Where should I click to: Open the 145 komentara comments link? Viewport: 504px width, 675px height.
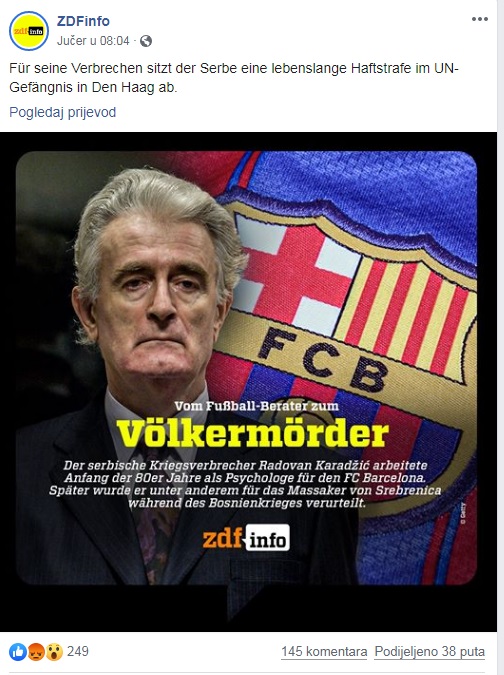click(x=324, y=652)
